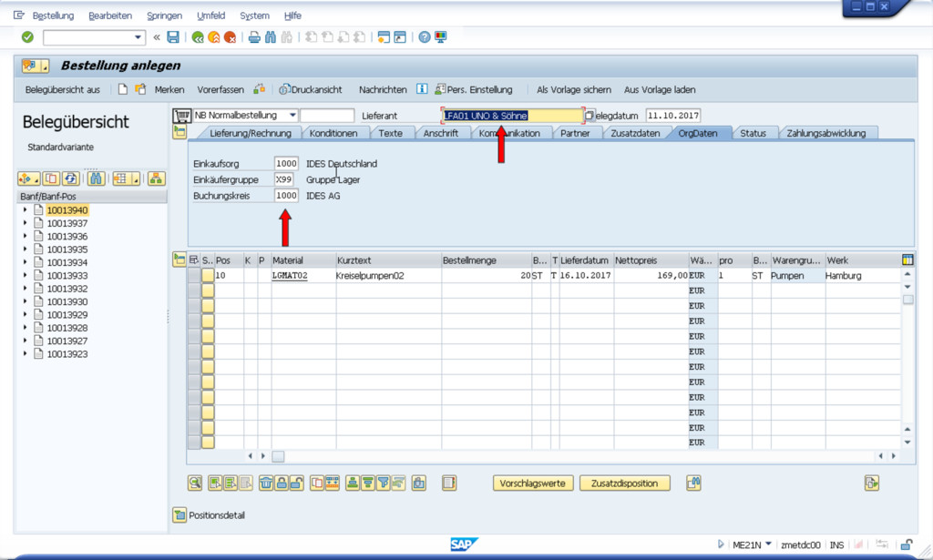The height and width of the screenshot is (560, 933).
Task: Click the shopping cart icon beside order type
Action: click(x=181, y=116)
